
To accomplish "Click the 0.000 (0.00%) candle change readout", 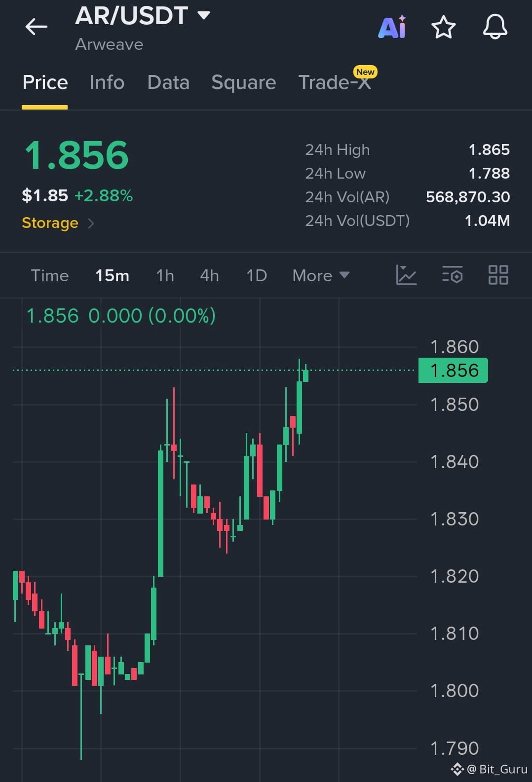I will (x=152, y=316).
